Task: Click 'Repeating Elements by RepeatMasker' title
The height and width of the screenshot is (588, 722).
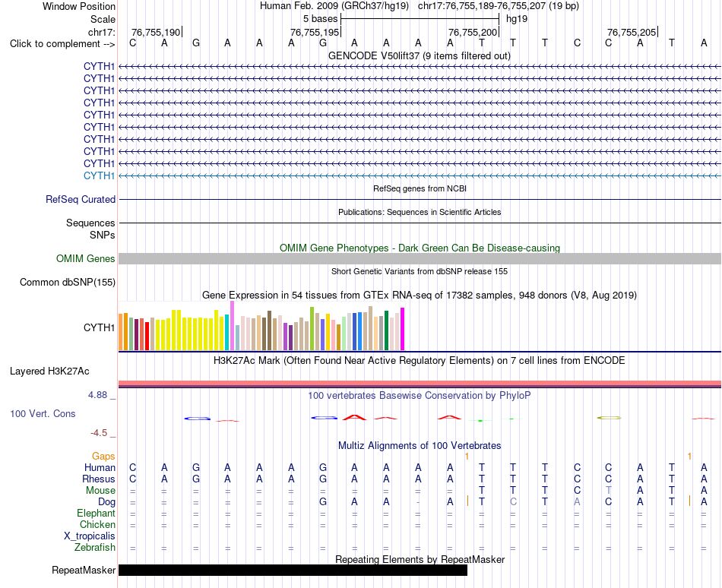Action: [x=420, y=559]
